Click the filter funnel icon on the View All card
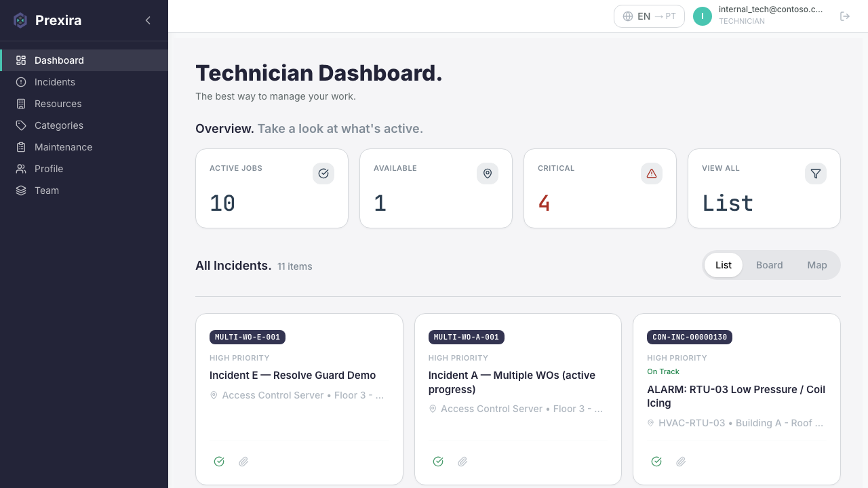 click(x=816, y=174)
